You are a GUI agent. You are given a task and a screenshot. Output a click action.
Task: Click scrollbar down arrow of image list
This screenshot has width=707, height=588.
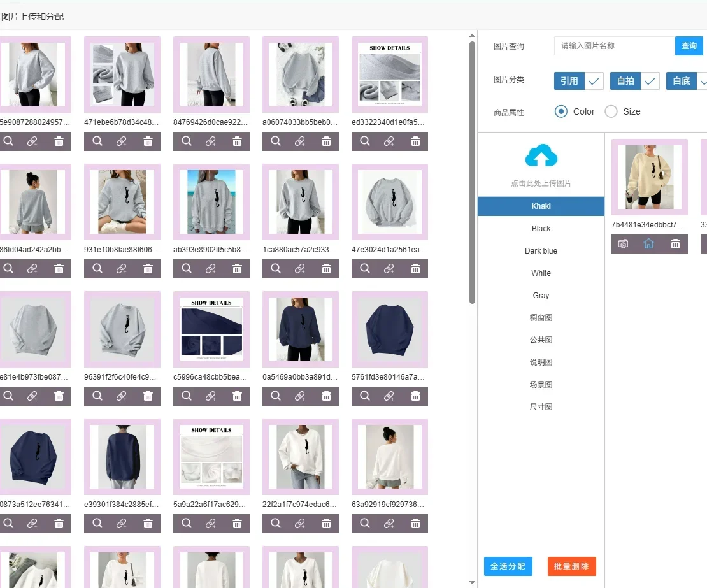pyautogui.click(x=472, y=583)
